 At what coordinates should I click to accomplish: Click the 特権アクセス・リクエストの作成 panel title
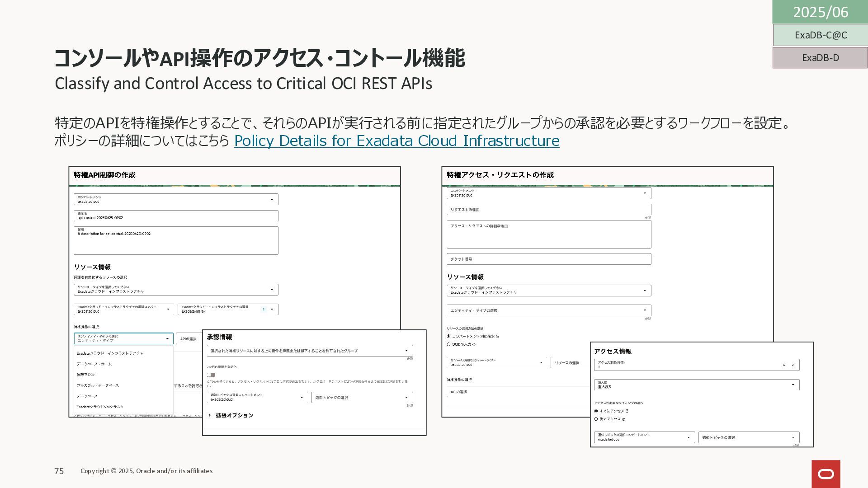[500, 175]
